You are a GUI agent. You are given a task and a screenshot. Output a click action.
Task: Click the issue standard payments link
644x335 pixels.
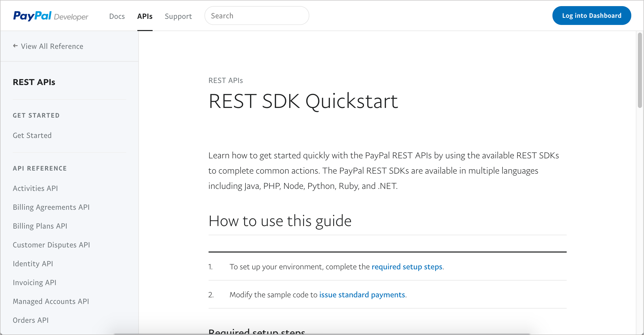point(362,294)
